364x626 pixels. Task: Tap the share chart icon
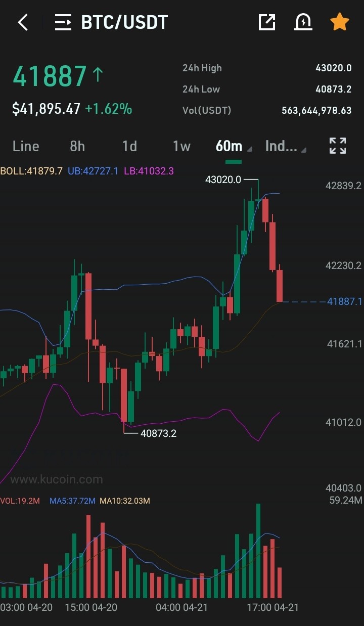point(267,22)
